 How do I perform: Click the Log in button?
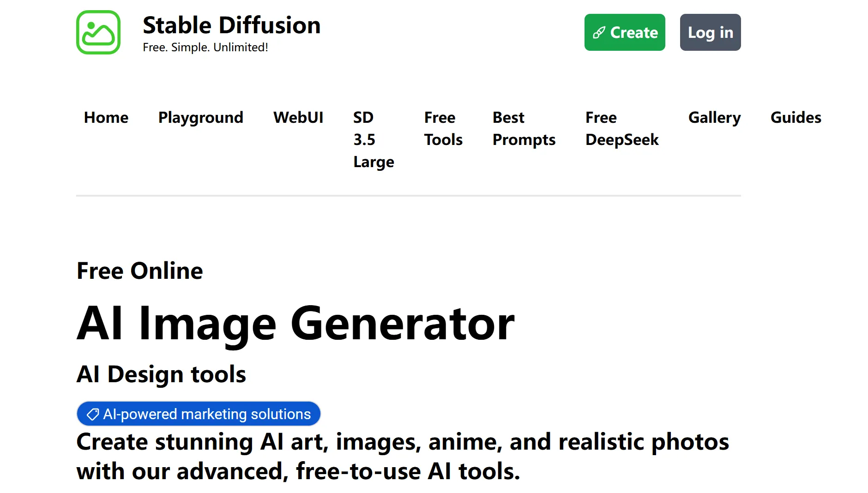[x=710, y=32]
